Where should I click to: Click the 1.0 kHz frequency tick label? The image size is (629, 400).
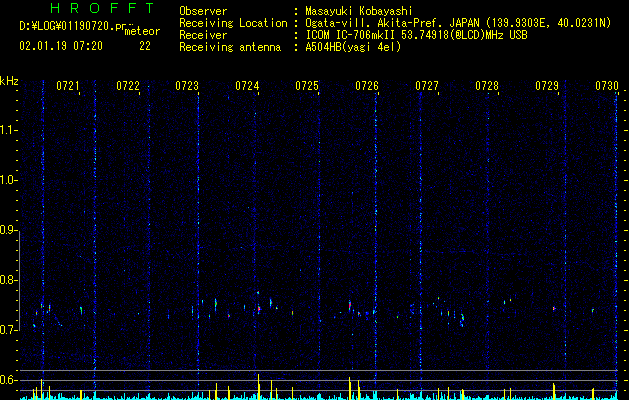(x=8, y=180)
